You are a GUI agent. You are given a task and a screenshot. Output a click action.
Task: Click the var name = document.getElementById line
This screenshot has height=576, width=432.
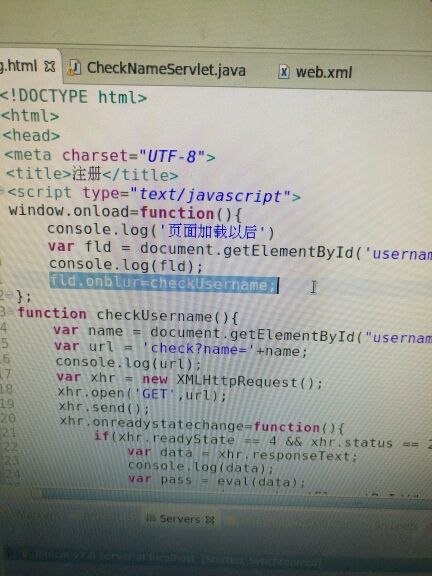tap(242, 333)
